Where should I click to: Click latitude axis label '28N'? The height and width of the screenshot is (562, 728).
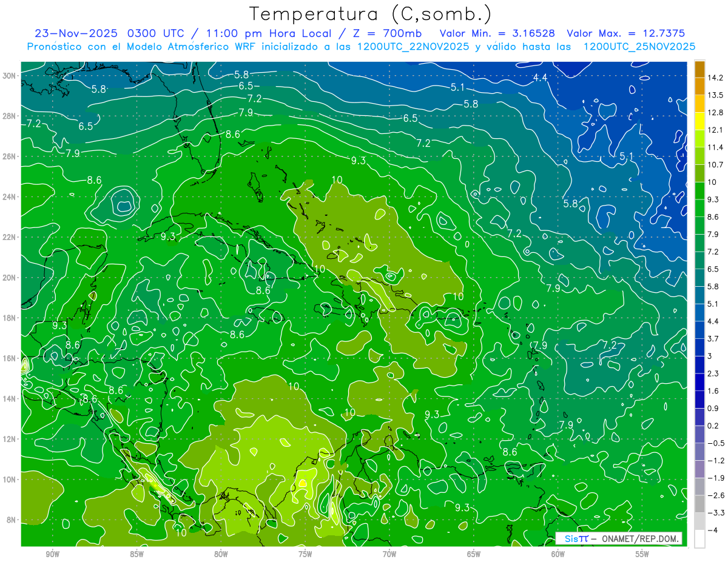(10, 116)
